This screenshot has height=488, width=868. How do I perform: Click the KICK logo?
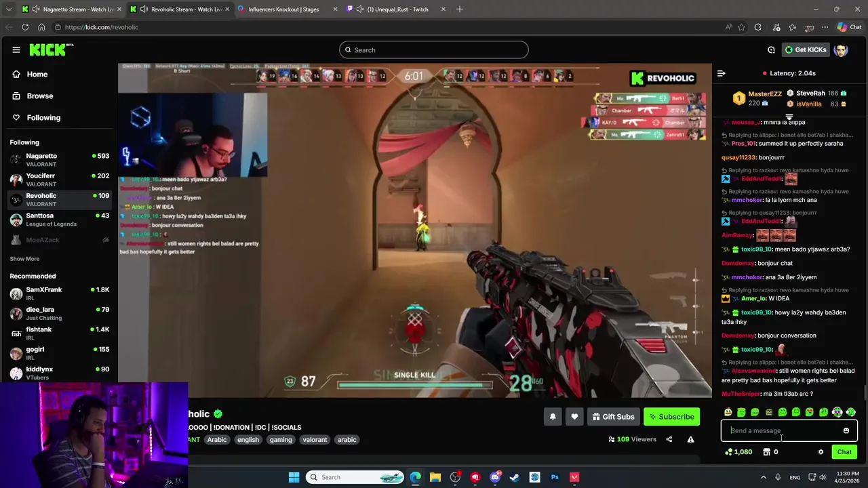(x=51, y=49)
